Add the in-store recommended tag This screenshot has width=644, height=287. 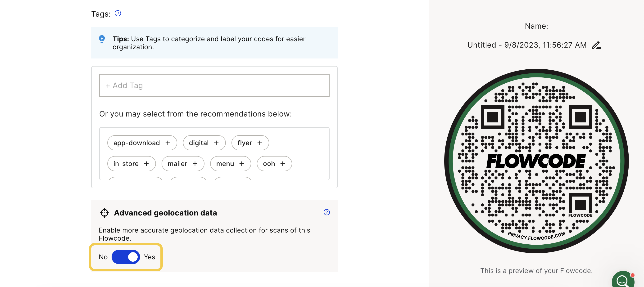pyautogui.click(x=132, y=164)
